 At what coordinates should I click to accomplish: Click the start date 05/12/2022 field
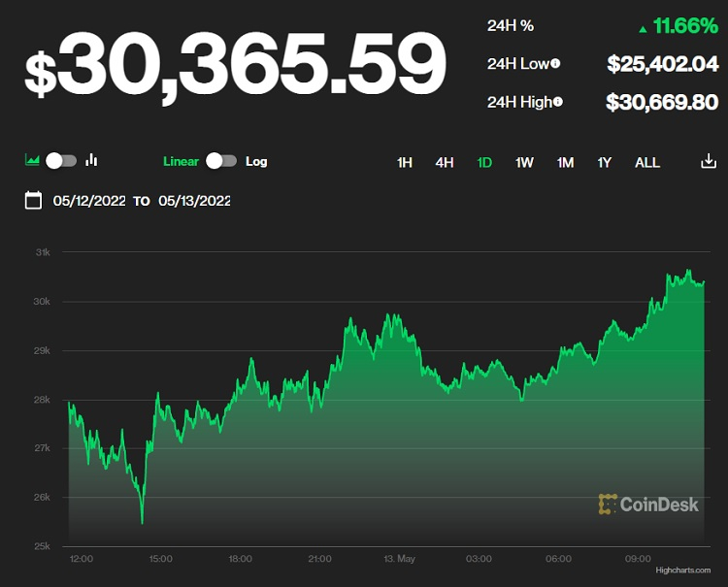(89, 201)
